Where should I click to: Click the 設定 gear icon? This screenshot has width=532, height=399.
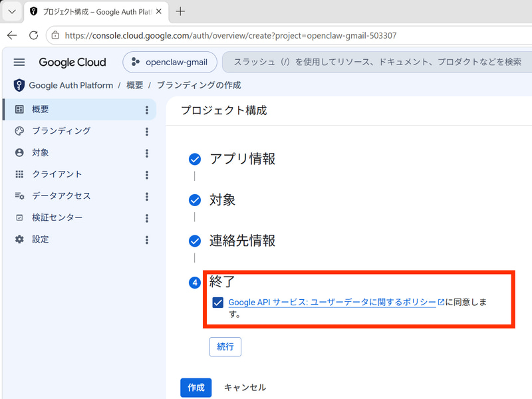[19, 239]
